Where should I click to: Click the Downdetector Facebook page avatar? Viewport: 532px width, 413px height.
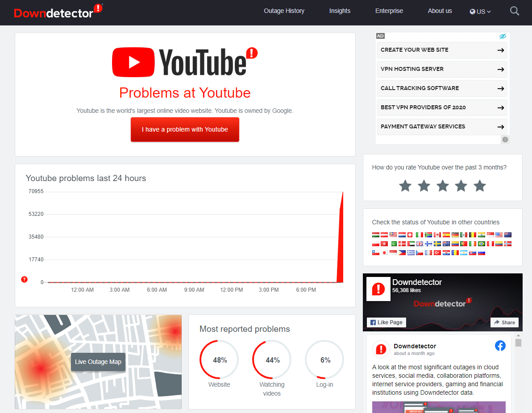378,289
